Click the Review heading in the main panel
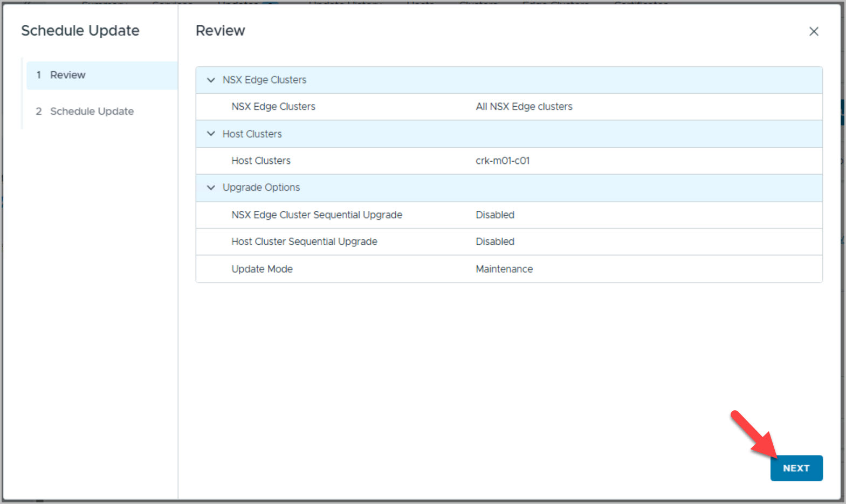This screenshot has width=846, height=504. [220, 31]
